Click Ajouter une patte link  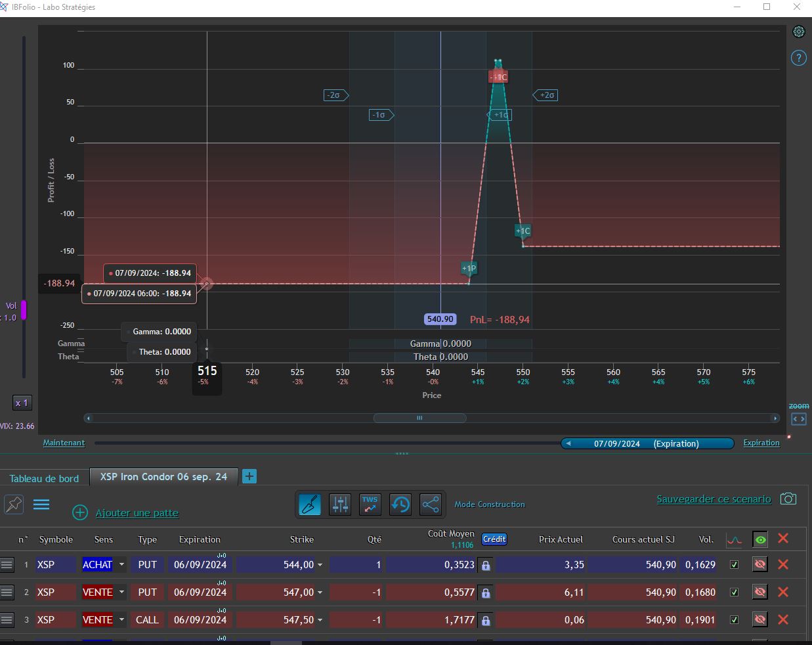137,513
